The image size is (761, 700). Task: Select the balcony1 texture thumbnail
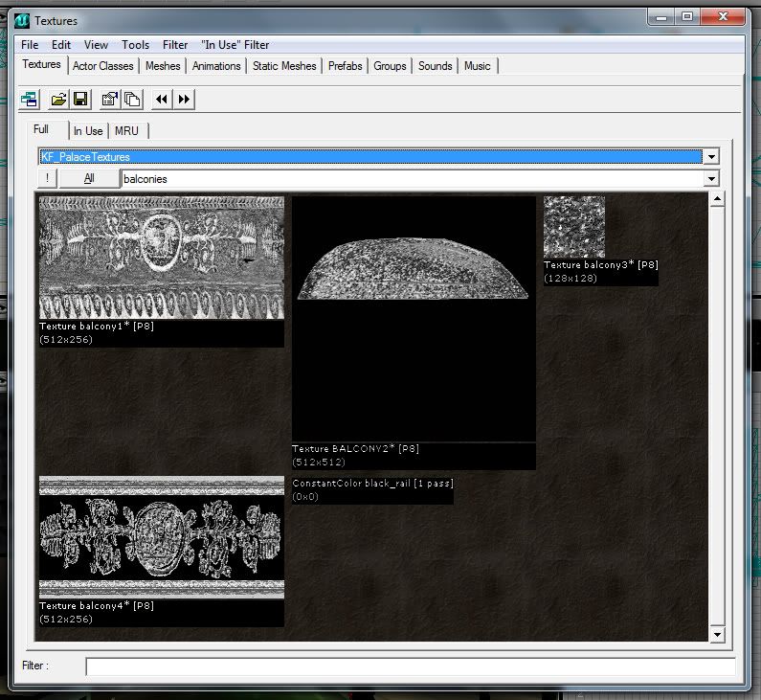click(161, 258)
